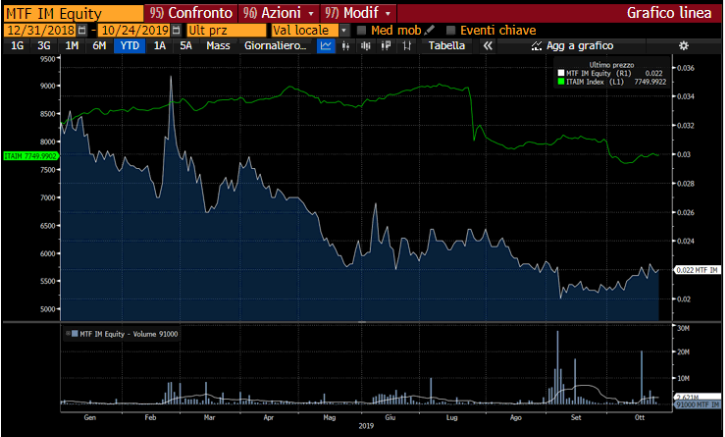Image resolution: width=725 pixels, height=437 pixels.
Task: Click the Ult prz price field
Action: pos(226,31)
